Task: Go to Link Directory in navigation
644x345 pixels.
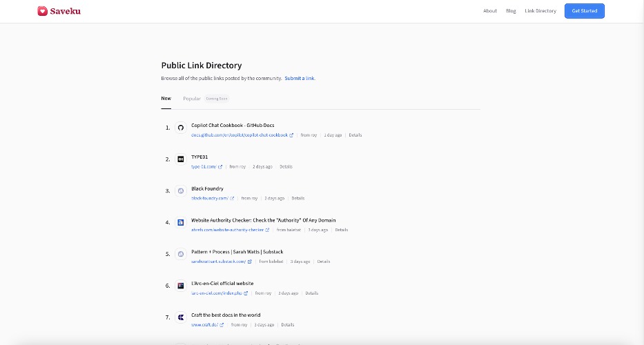Action: pos(540,11)
